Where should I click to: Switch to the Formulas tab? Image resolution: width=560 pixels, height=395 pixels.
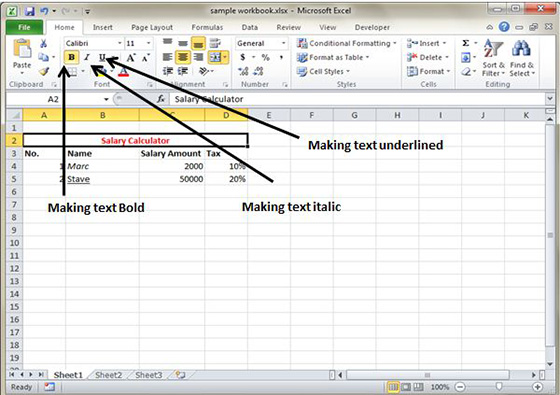tap(207, 27)
